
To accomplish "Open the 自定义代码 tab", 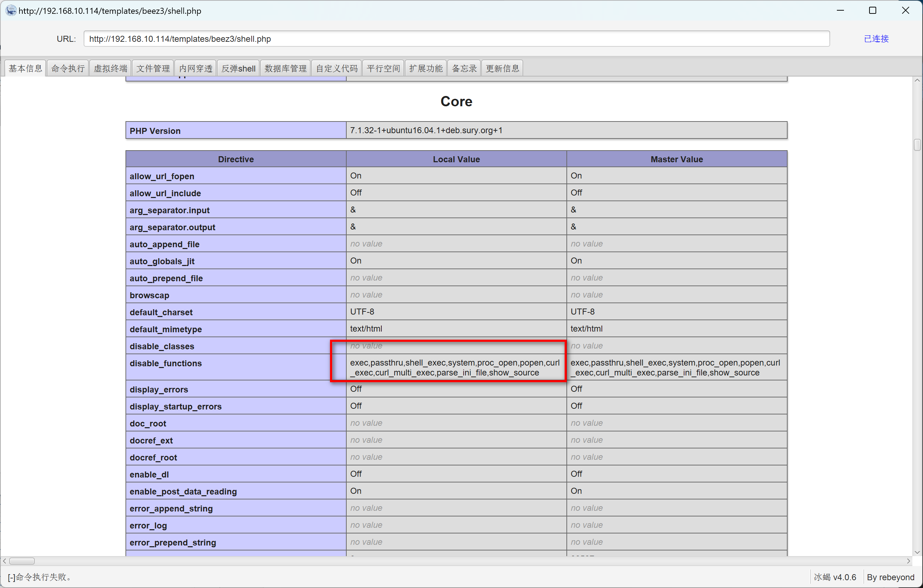I will (x=336, y=69).
